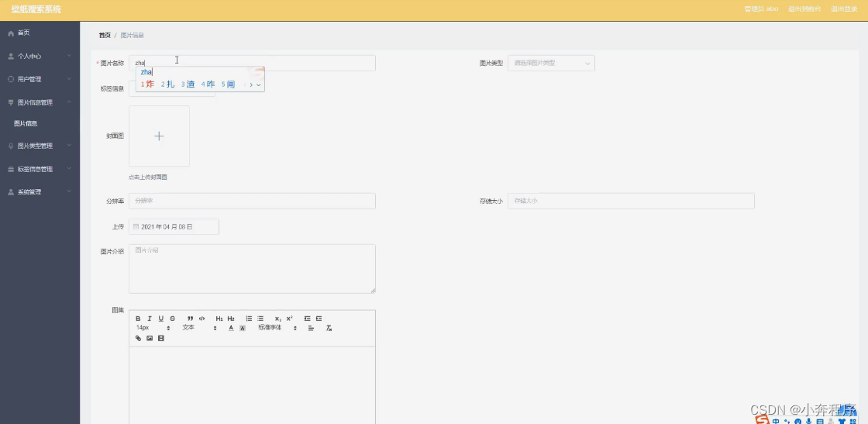Click the plus to upload 封面图
Screen dimensions: 868x424
pyautogui.click(x=159, y=136)
